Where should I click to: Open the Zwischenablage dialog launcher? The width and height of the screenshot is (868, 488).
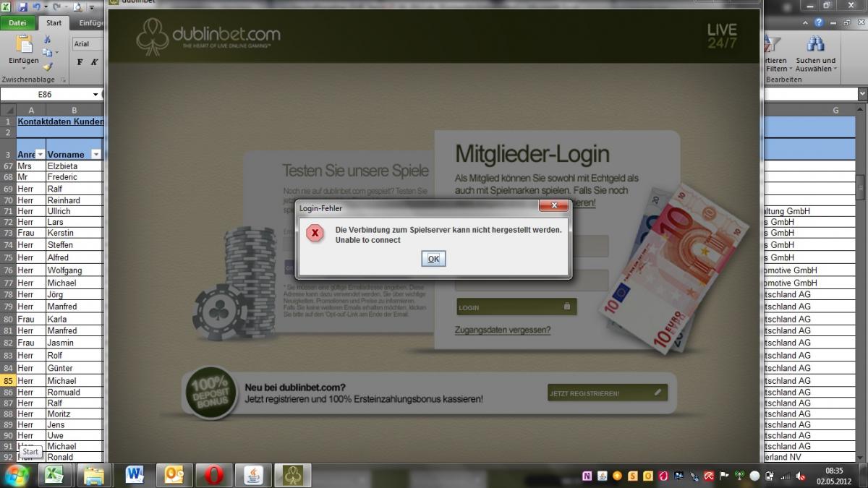[63, 80]
